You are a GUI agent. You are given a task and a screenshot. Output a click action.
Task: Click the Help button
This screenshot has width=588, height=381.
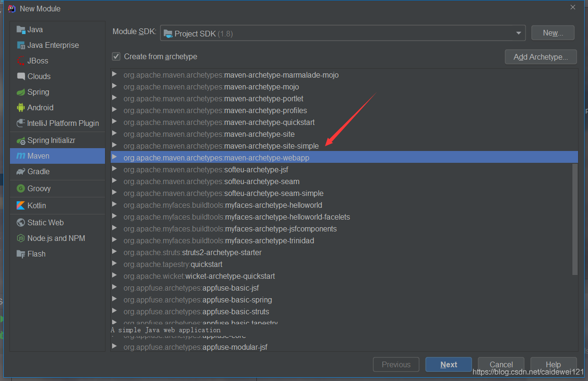pos(553,364)
